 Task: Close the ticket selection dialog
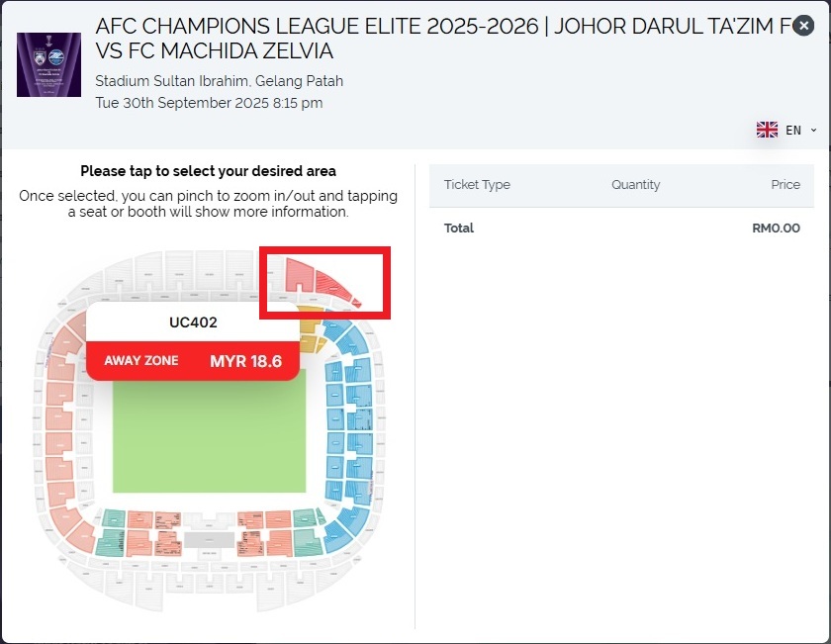point(803,27)
